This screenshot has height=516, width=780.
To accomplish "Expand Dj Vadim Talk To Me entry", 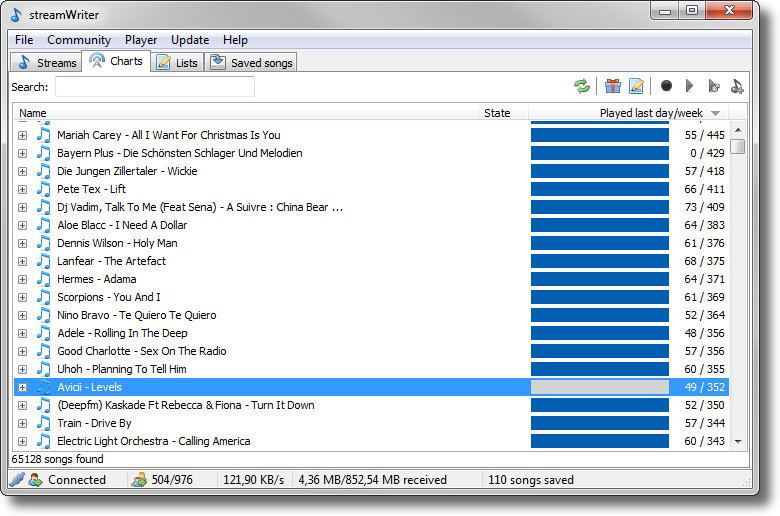I will (x=22, y=207).
